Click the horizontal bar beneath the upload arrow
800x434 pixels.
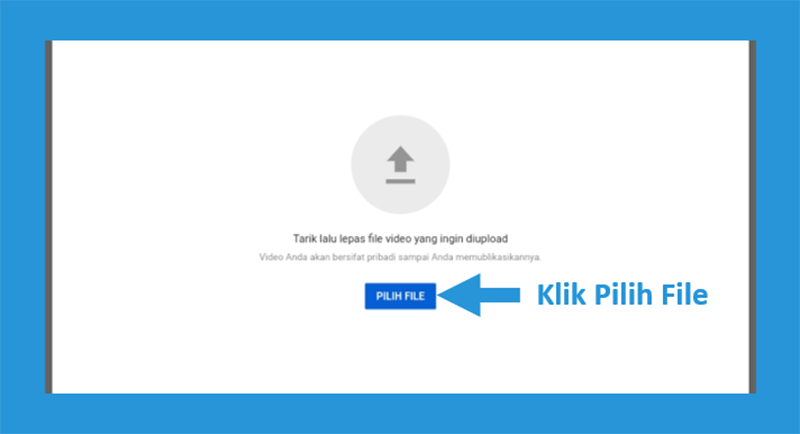(x=400, y=181)
